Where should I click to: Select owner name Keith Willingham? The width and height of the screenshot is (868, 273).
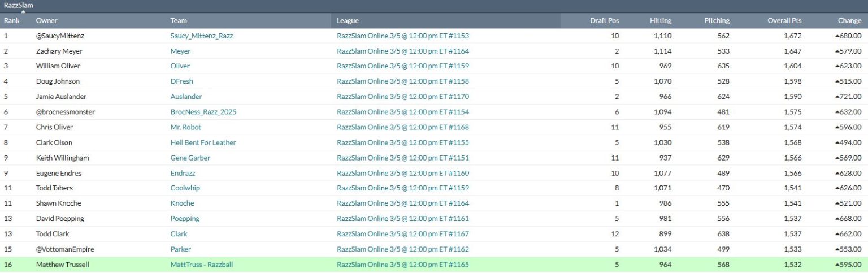tap(63, 158)
